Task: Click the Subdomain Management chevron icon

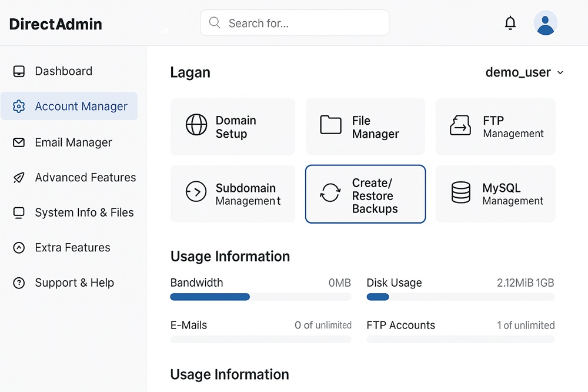Action: [x=196, y=192]
